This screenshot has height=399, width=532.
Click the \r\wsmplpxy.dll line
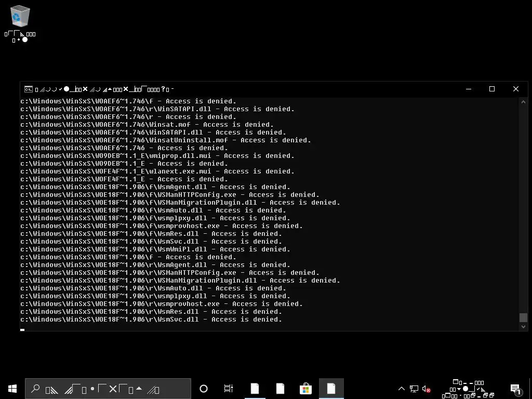[155, 296]
